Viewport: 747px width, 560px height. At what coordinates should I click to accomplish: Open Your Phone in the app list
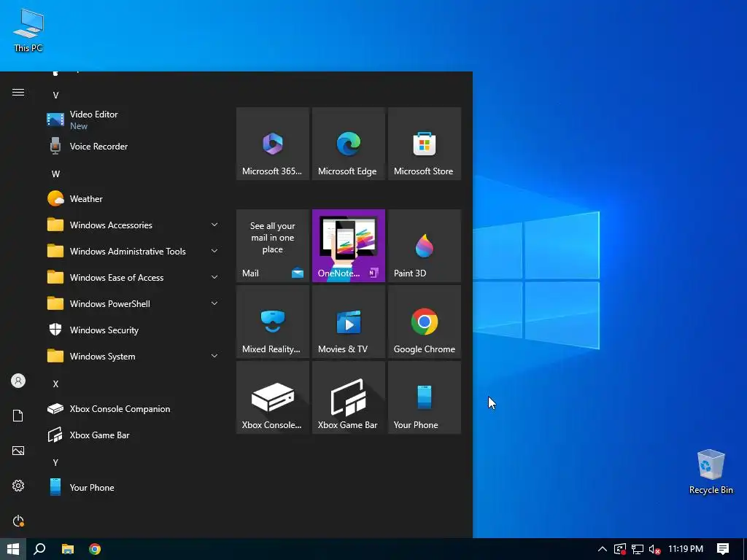click(133, 487)
